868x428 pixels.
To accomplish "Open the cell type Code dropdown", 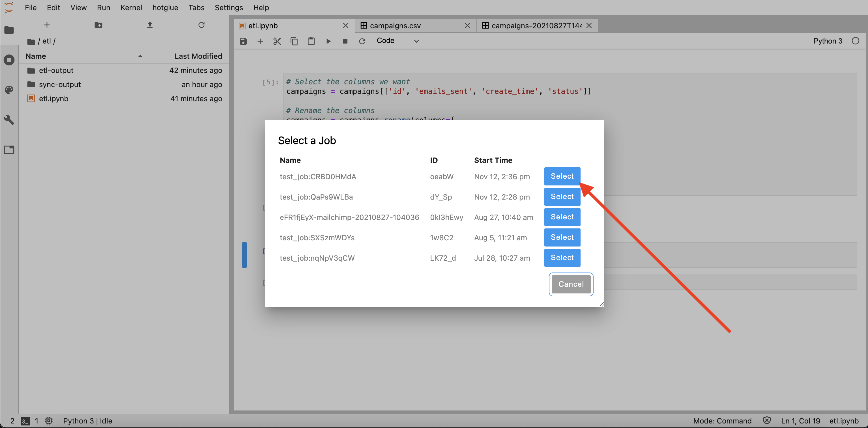I will point(397,41).
